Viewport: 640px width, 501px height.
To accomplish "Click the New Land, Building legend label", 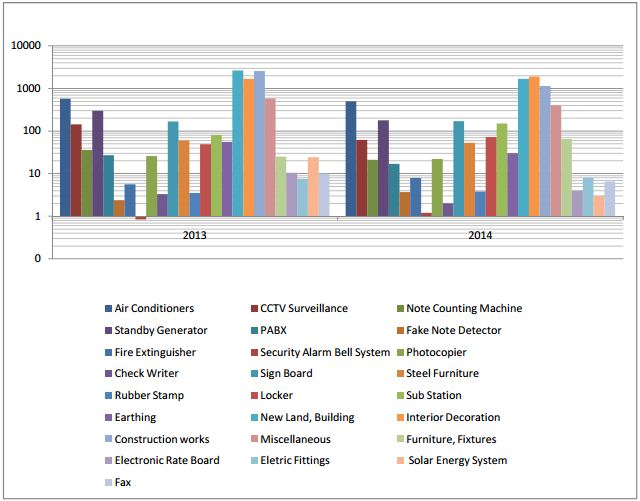I will [309, 417].
